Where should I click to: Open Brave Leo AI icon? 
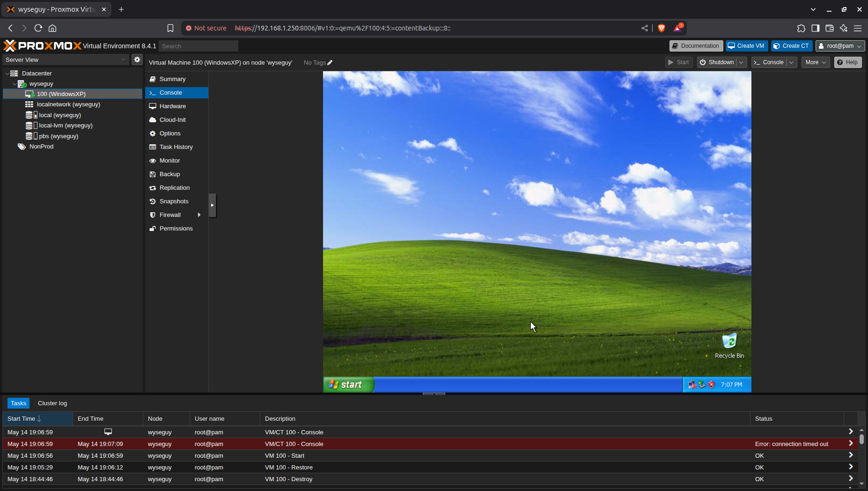click(x=843, y=28)
